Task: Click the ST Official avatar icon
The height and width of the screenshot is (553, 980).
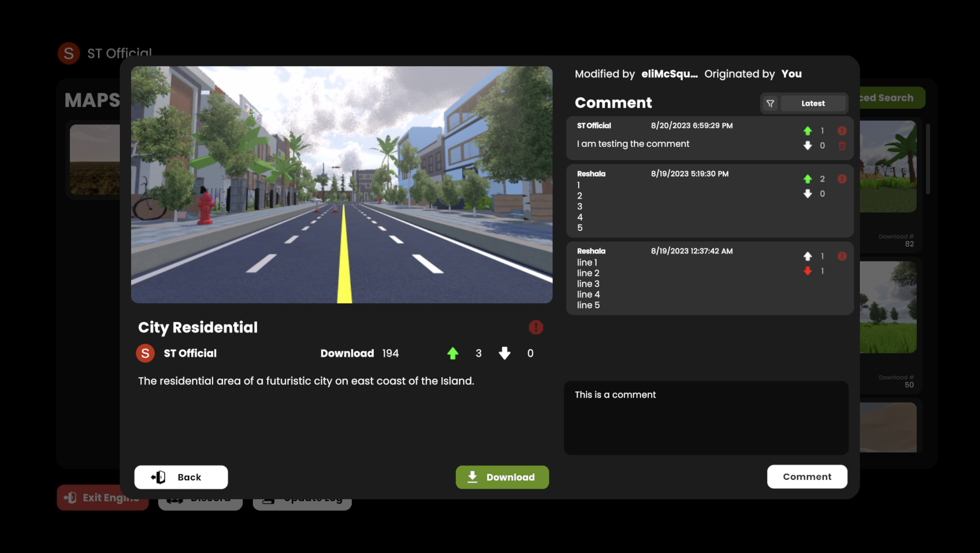Action: coord(145,353)
